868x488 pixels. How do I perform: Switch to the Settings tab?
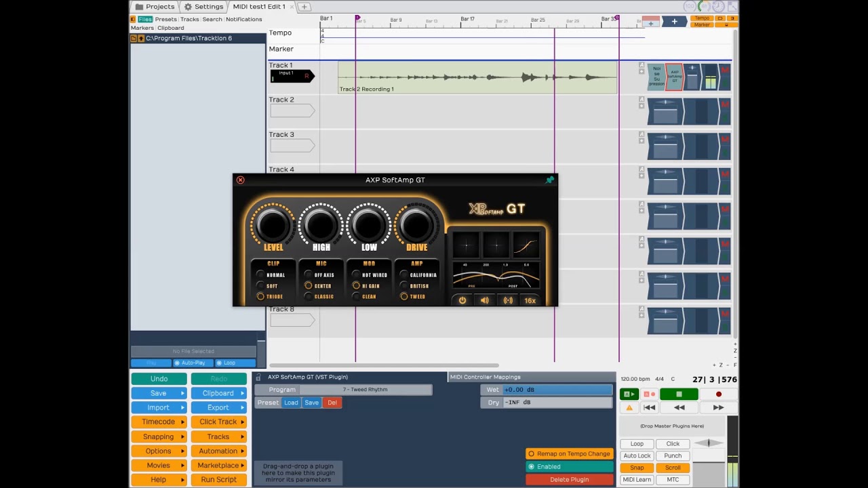pos(203,6)
